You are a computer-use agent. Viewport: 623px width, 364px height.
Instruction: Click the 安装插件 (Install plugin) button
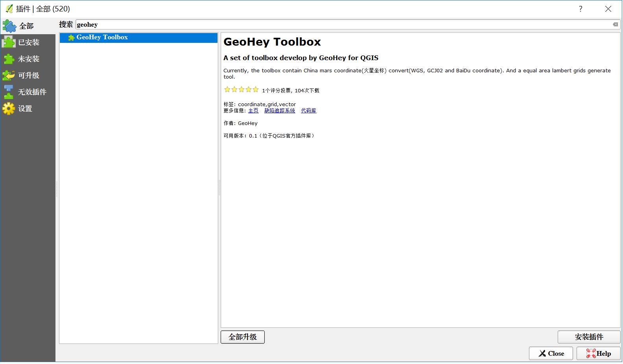tap(589, 337)
